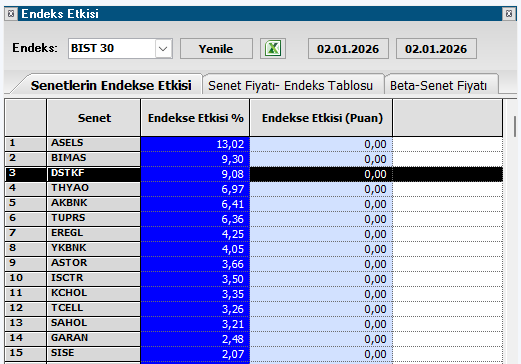Viewport: 521px width, 364px height.
Task: Click the 3,35 percentage cell
Action: 195,294
